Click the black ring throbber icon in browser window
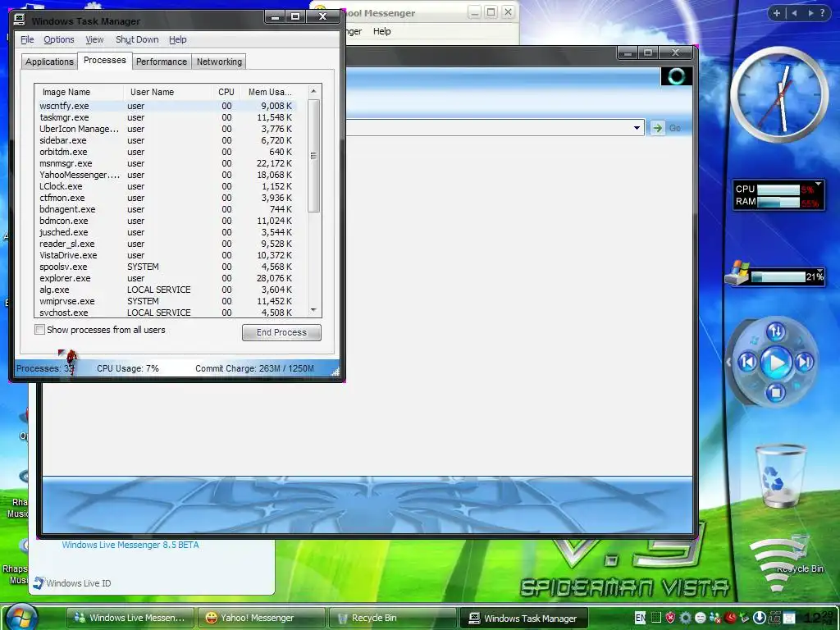The image size is (840, 630). point(676,76)
